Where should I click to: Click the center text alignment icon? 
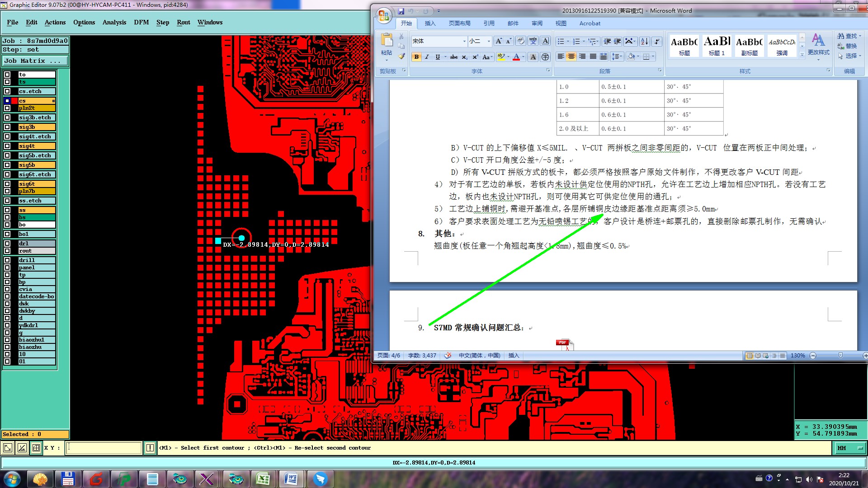[x=571, y=56]
